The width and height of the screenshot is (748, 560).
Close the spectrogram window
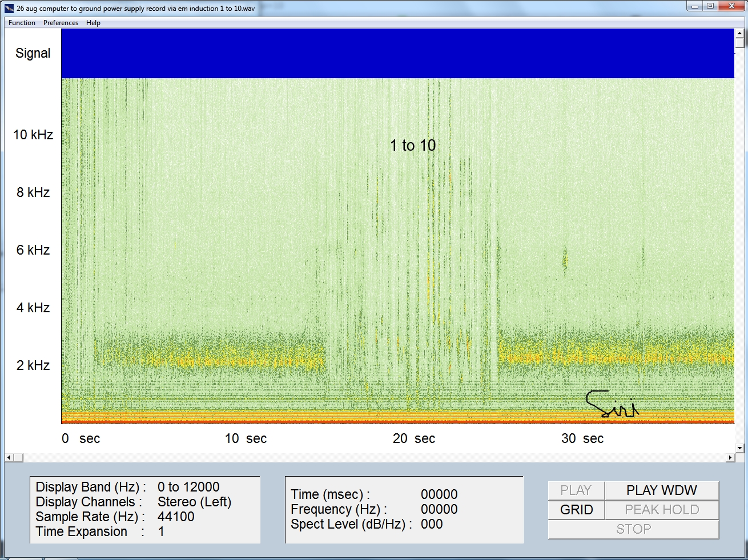[731, 6]
